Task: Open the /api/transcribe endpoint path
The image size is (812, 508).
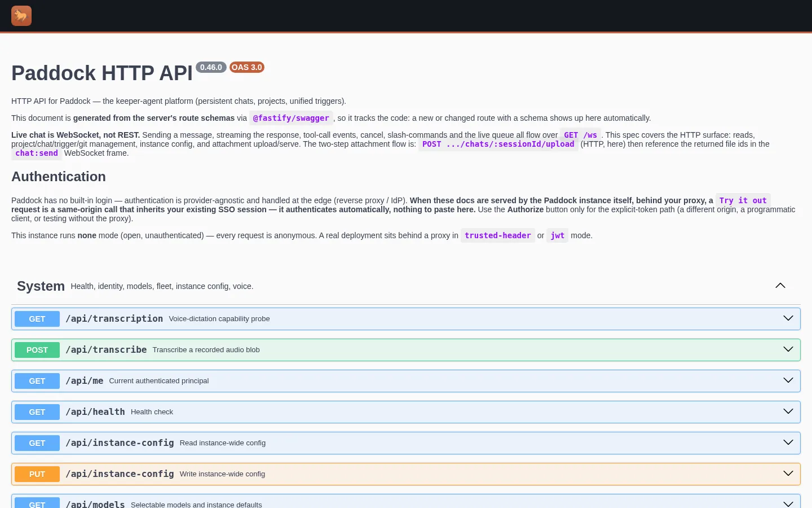Action: (x=106, y=350)
